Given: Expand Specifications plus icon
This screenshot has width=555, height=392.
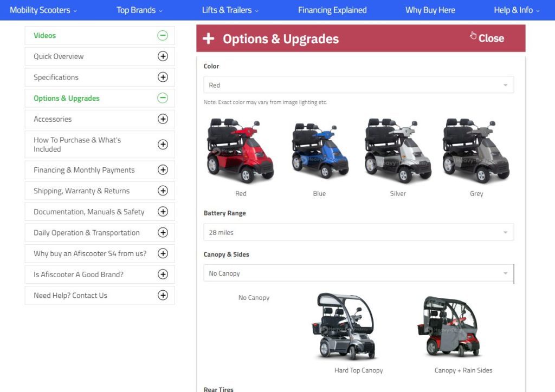Looking at the screenshot, I should (x=163, y=77).
